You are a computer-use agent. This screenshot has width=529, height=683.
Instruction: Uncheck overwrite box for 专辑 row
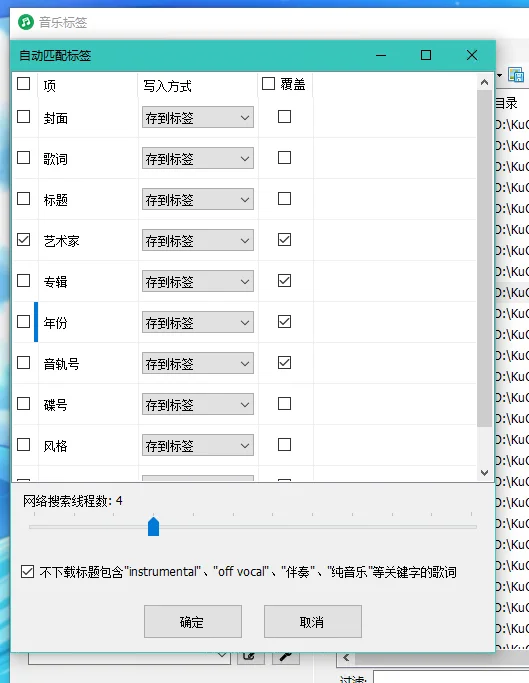click(x=285, y=281)
